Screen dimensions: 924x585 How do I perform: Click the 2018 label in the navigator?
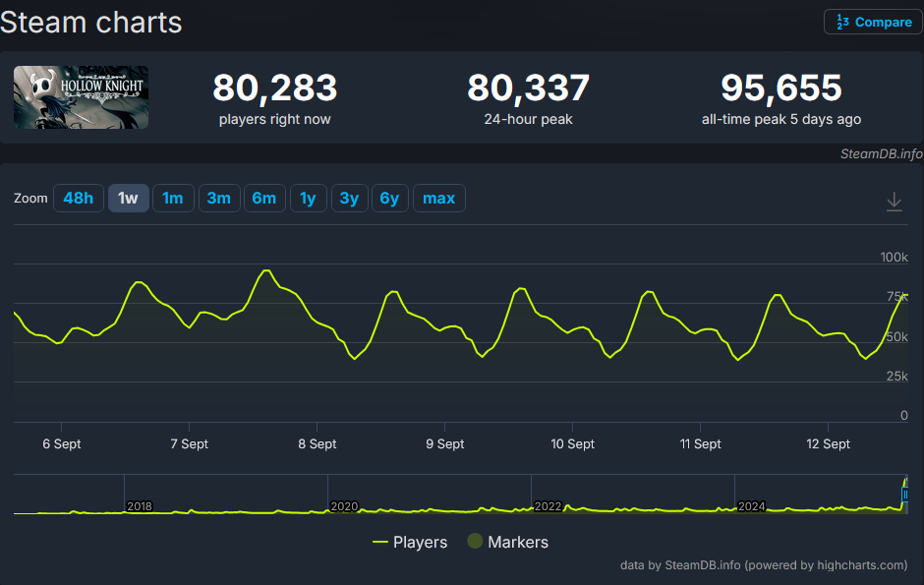140,506
